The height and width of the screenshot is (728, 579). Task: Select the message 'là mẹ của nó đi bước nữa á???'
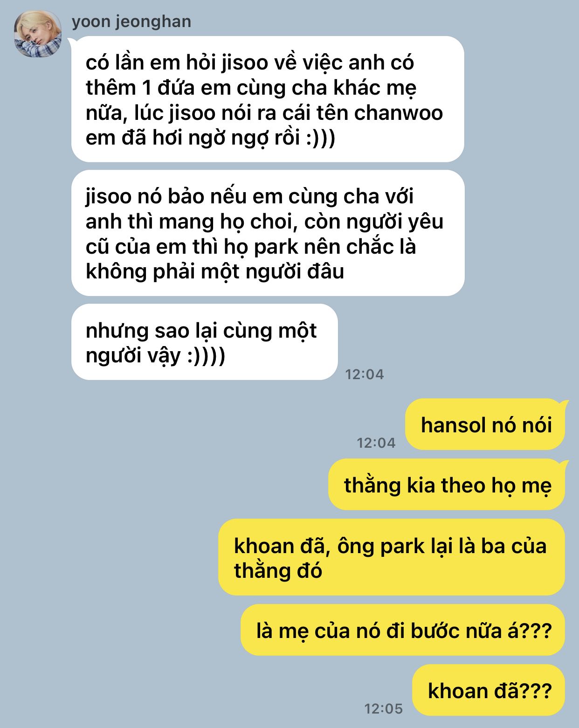coord(403,630)
